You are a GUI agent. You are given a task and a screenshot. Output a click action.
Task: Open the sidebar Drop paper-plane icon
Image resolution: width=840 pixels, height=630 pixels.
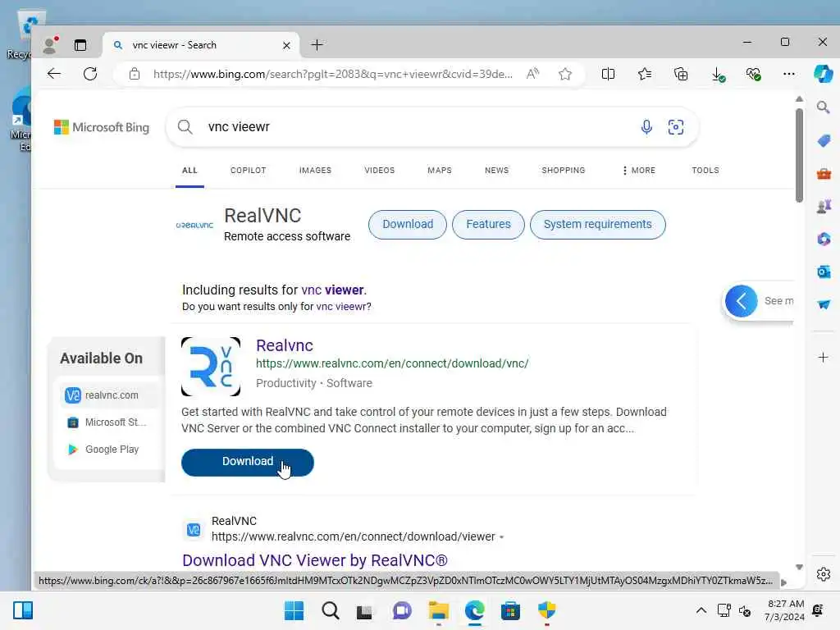[x=824, y=304]
